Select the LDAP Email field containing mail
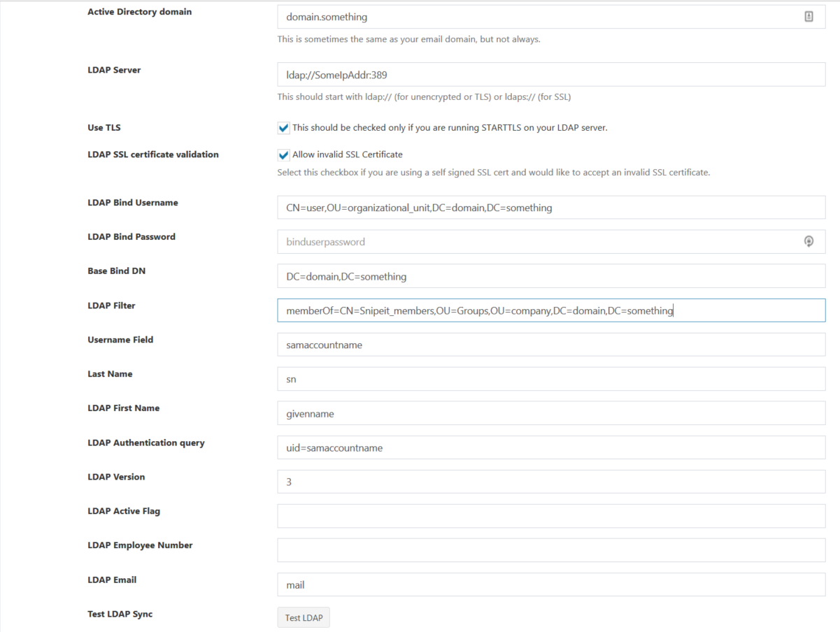 (x=490, y=584)
